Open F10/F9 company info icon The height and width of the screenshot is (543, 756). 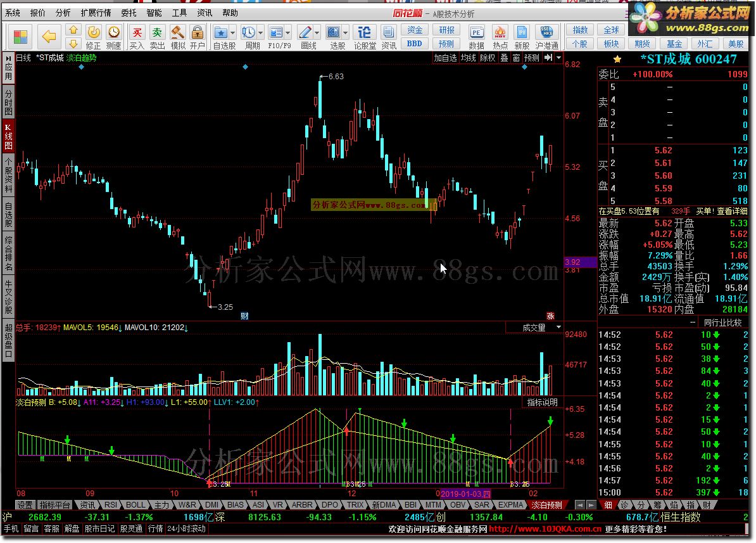(x=276, y=32)
